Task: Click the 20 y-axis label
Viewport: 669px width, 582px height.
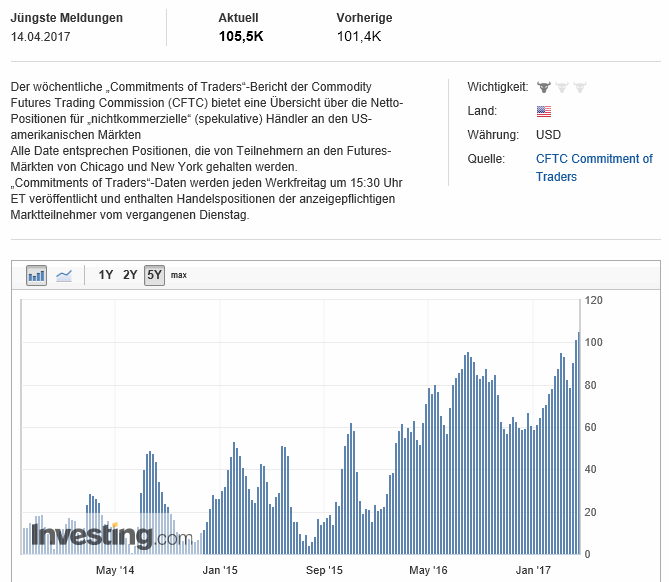Action: tap(590, 512)
